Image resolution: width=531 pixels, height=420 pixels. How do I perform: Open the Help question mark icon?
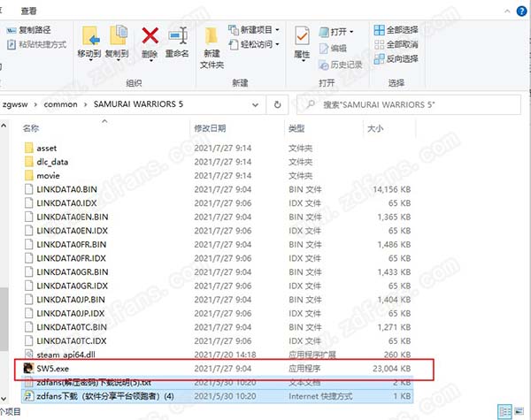521,11
